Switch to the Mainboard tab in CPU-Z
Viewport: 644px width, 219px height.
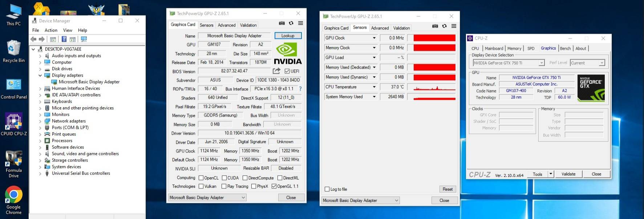(494, 48)
